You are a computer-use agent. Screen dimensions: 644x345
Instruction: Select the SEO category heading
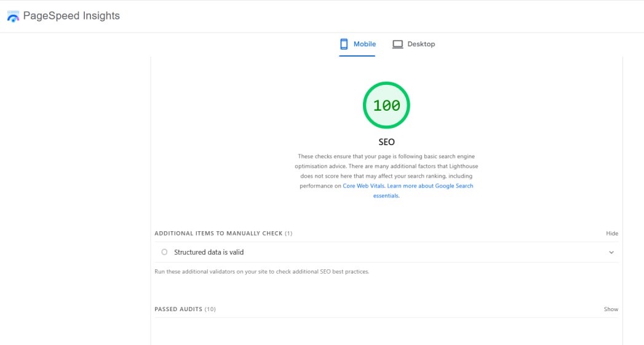click(386, 142)
